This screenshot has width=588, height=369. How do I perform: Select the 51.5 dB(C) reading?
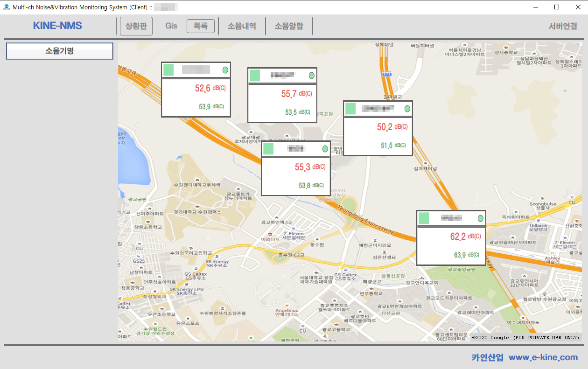(393, 146)
